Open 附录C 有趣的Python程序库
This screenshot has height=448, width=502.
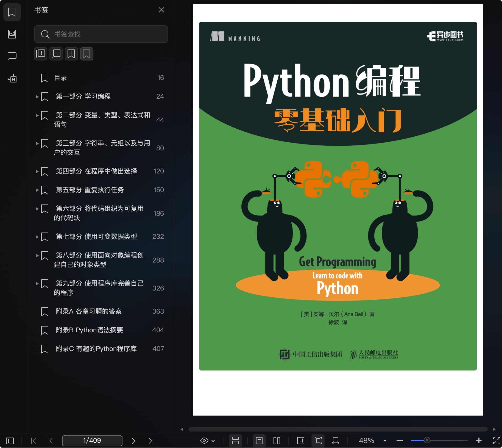point(96,349)
